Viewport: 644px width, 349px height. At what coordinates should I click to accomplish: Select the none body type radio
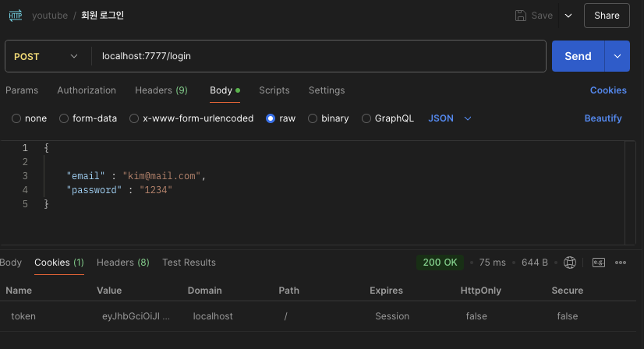pos(16,118)
